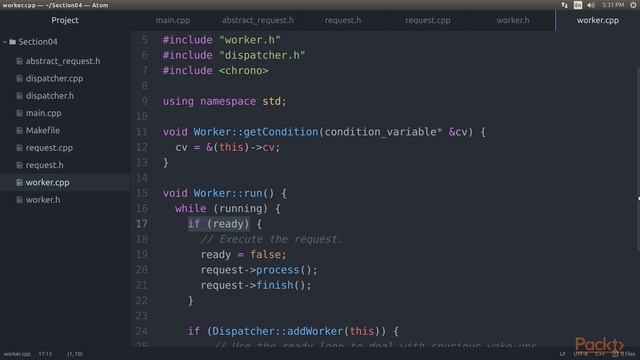640x360 pixels.
Task: Click file icon beside request.h in tree
Action: pos(19,165)
